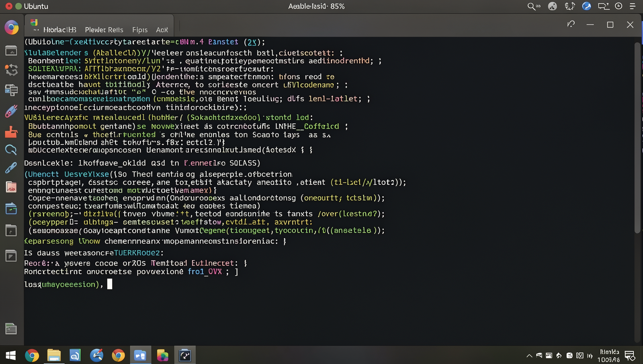Open the blue calendar-like sidebar icon

tap(11, 209)
